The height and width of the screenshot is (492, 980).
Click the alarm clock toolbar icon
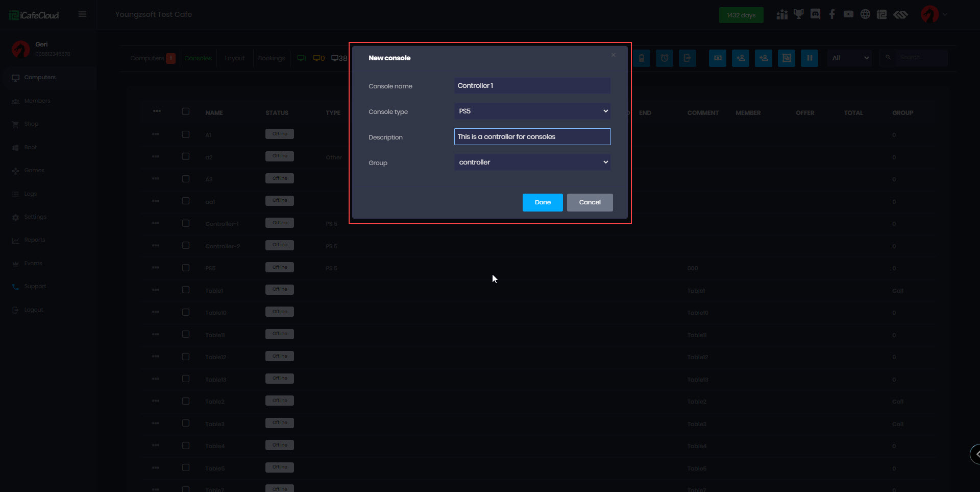(x=664, y=58)
